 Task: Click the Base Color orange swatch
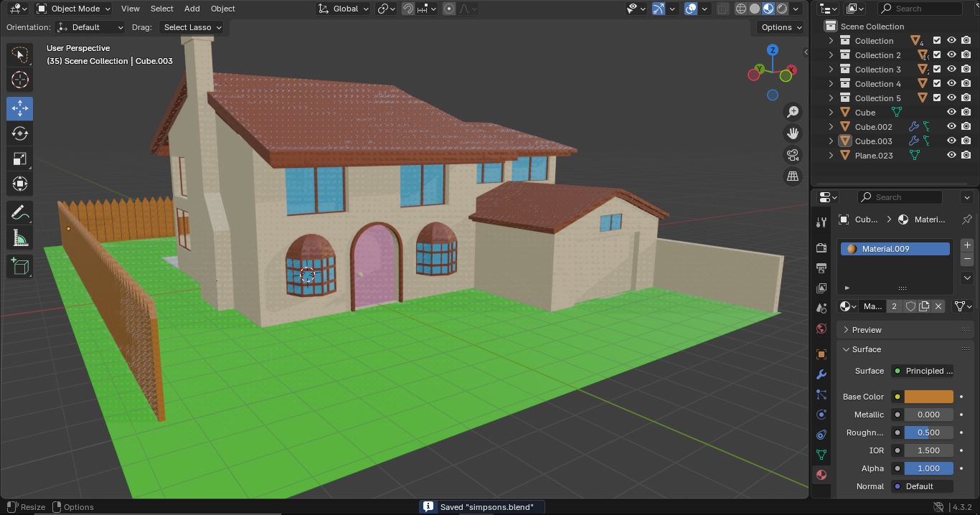tap(928, 397)
